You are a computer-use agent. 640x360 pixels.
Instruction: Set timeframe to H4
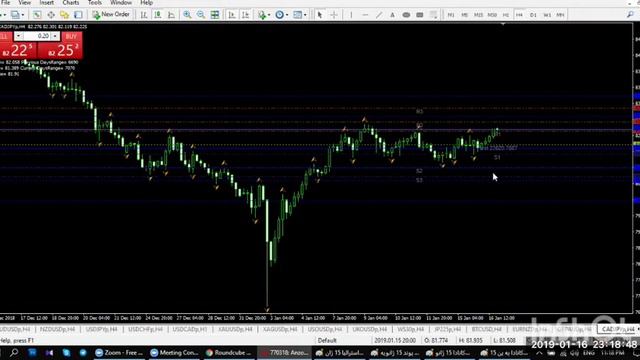pyautogui.click(x=519, y=15)
